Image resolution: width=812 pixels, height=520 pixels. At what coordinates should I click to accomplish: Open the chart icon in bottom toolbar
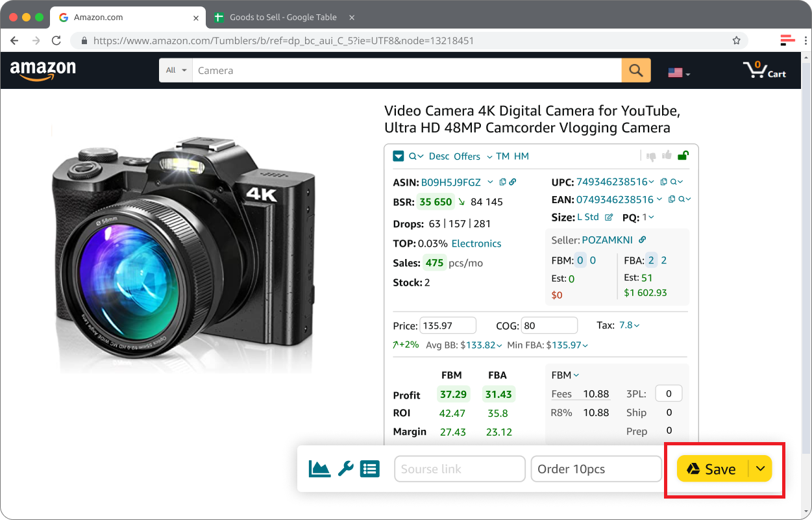(319, 468)
